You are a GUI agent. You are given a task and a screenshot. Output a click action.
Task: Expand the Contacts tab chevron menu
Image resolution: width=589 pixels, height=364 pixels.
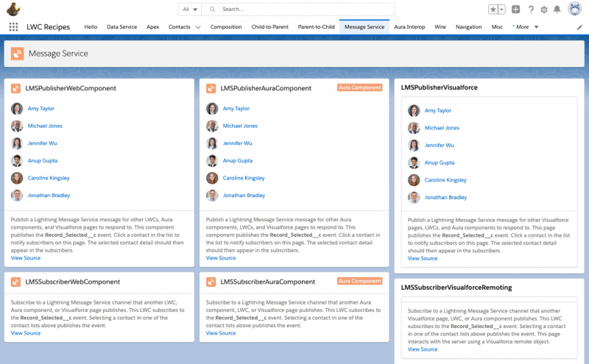point(198,27)
